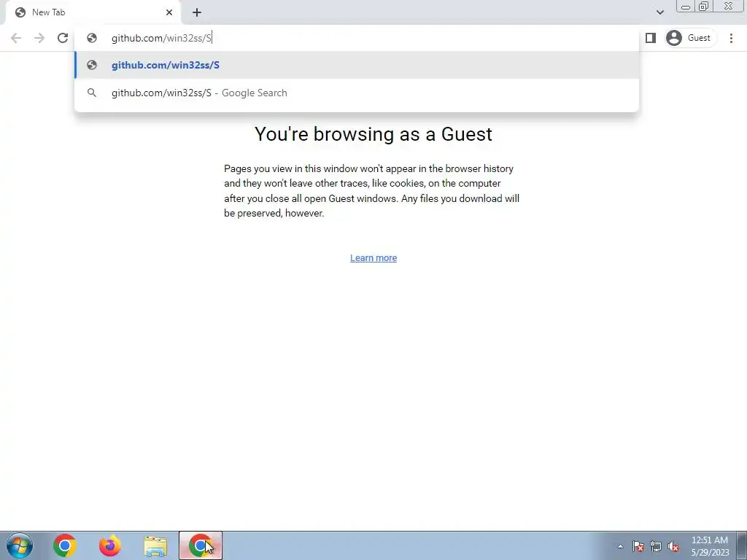Click the muted volume tray icon

(673, 546)
